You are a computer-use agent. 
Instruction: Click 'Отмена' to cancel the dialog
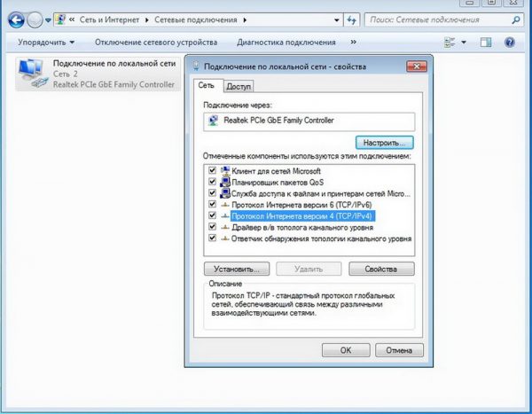(x=399, y=350)
